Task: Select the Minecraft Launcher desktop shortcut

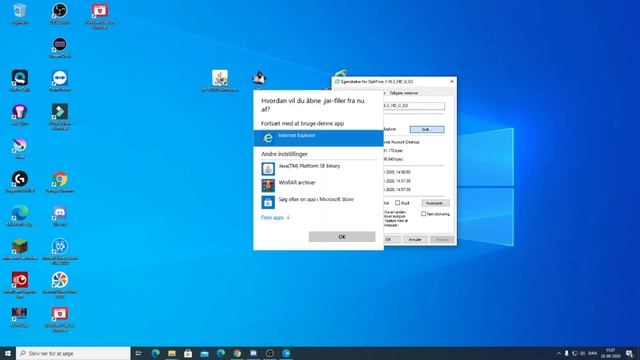Action: tap(20, 249)
